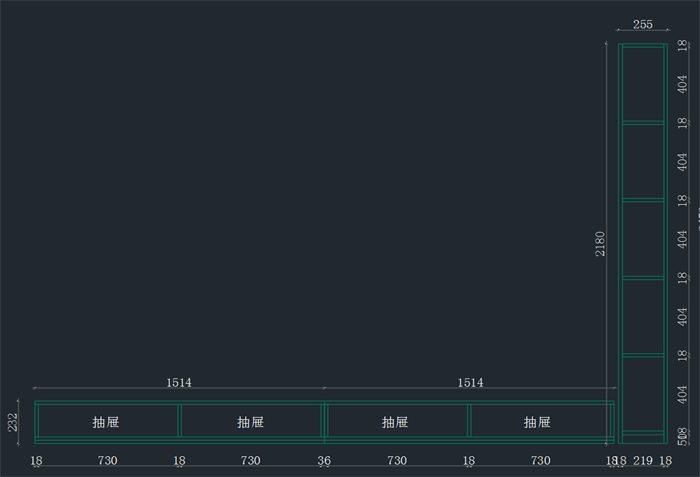Select the rightmost 抽屉 drawer label
This screenshot has width=700, height=477.
538,422
